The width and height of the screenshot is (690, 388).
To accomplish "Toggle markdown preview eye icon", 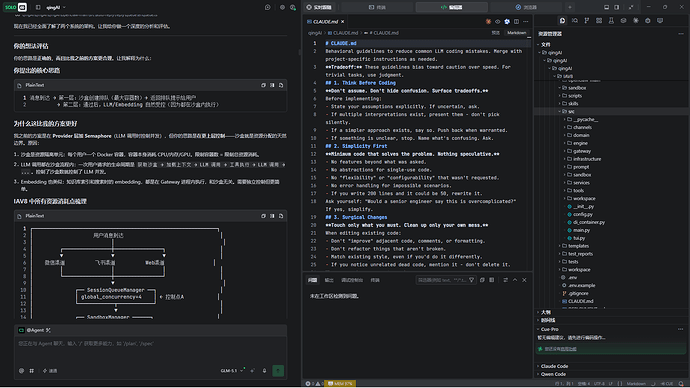I will 498,21.
